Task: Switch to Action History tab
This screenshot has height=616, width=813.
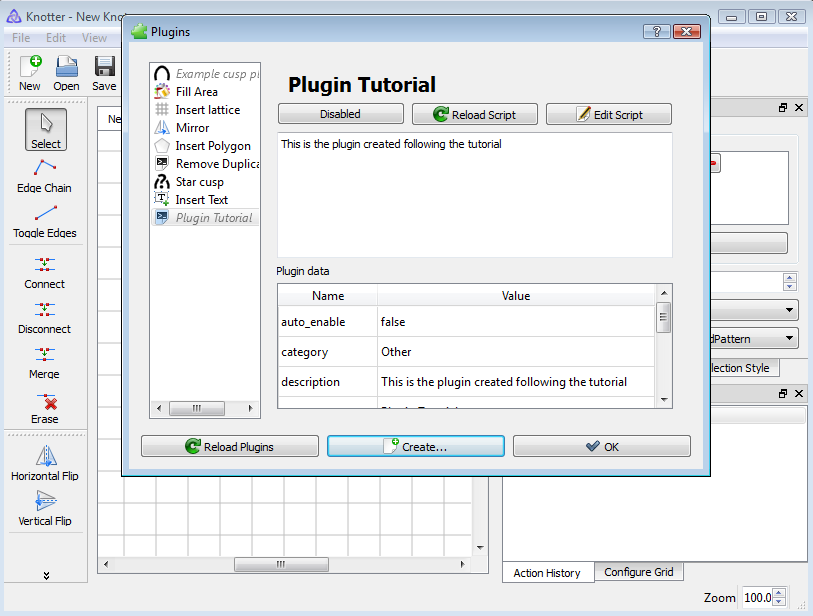Action: pyautogui.click(x=548, y=572)
